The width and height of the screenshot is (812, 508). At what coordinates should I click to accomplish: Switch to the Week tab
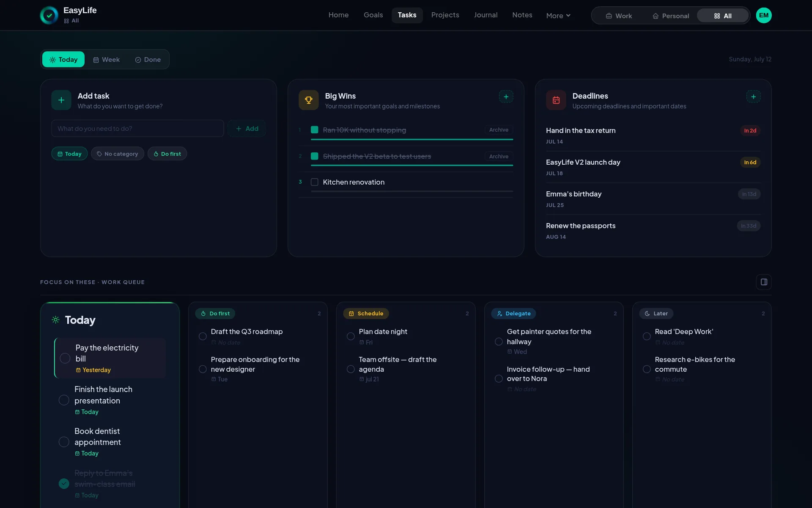tap(107, 60)
